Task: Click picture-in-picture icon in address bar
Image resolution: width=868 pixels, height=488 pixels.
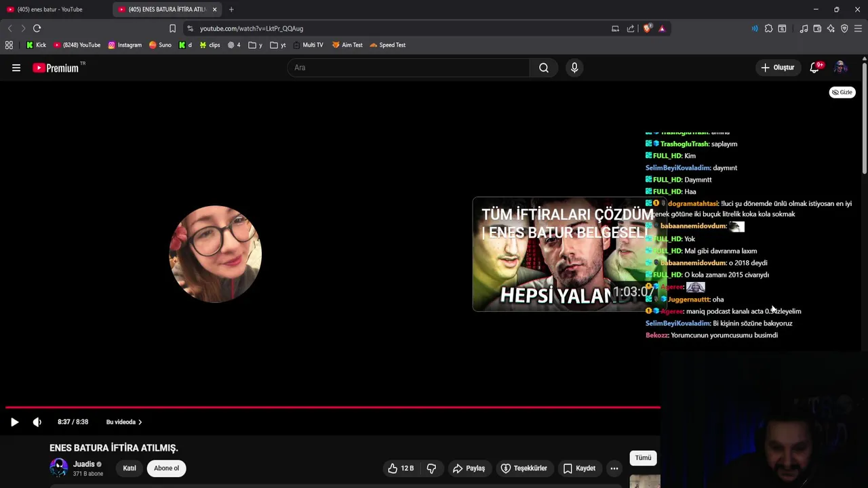Action: (x=615, y=28)
